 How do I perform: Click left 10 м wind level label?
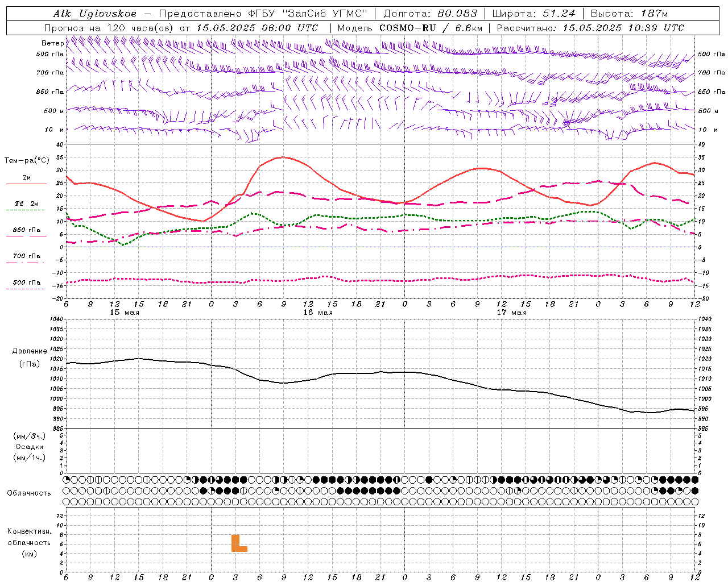coord(54,130)
